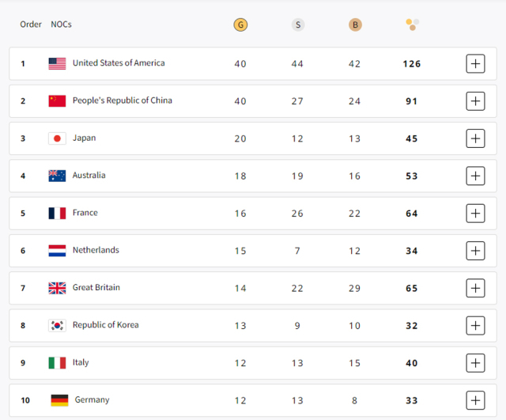Show Italy's medal breakdown
The height and width of the screenshot is (420, 506).
pos(475,362)
